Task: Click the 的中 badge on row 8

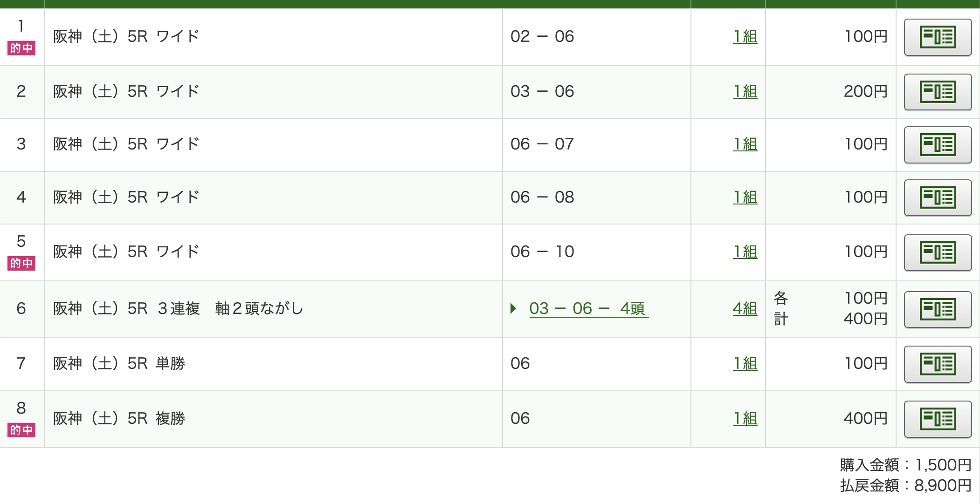Action: tap(21, 429)
